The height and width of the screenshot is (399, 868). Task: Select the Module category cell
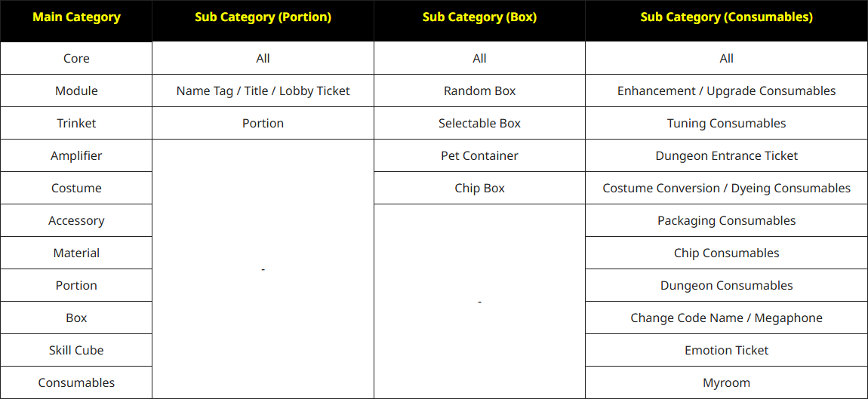coord(76,91)
